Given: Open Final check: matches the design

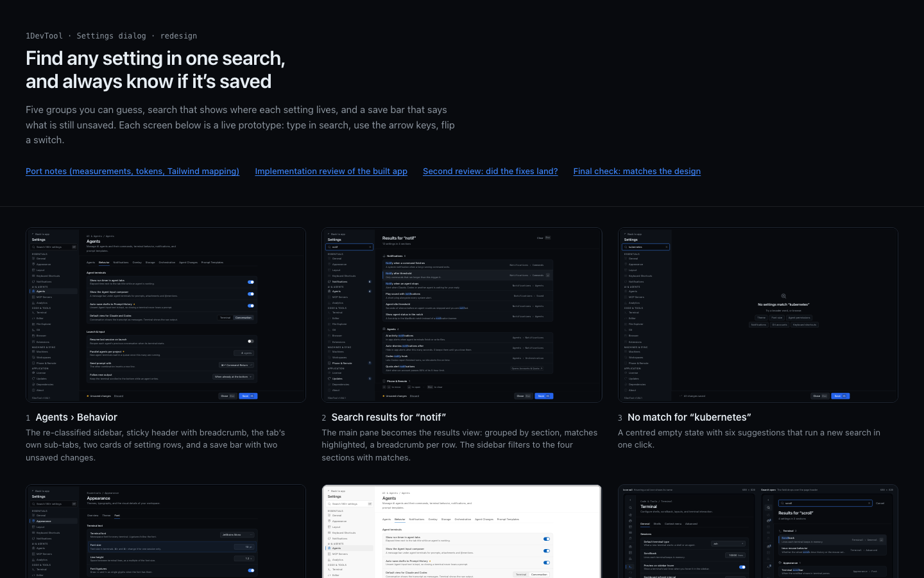Looking at the screenshot, I should pyautogui.click(x=637, y=171).
